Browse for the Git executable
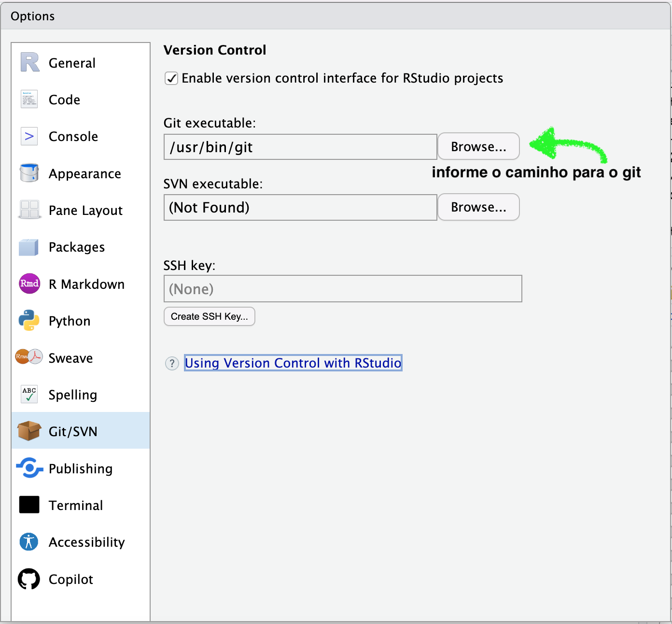This screenshot has height=624, width=672. click(478, 146)
